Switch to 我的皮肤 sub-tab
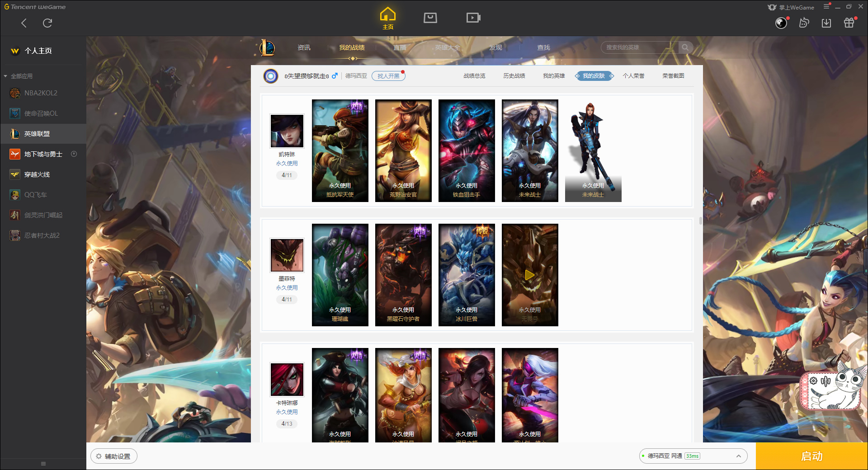 coord(594,76)
